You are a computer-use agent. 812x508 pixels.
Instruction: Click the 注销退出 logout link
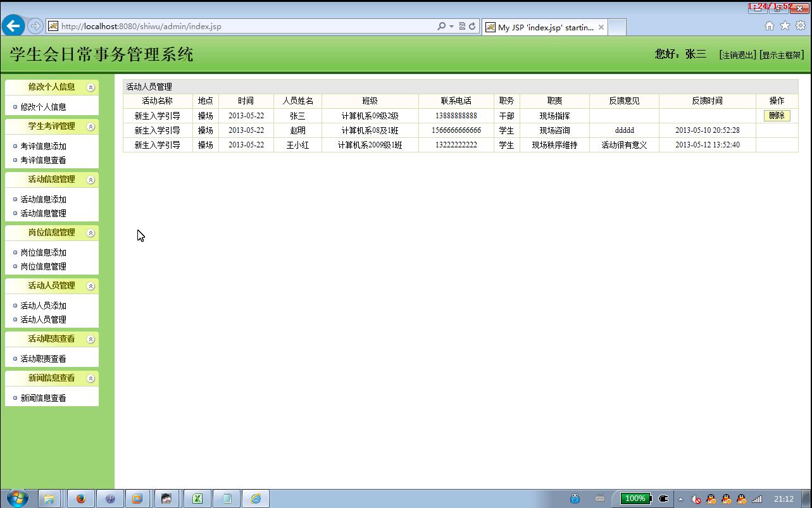pyautogui.click(x=738, y=55)
